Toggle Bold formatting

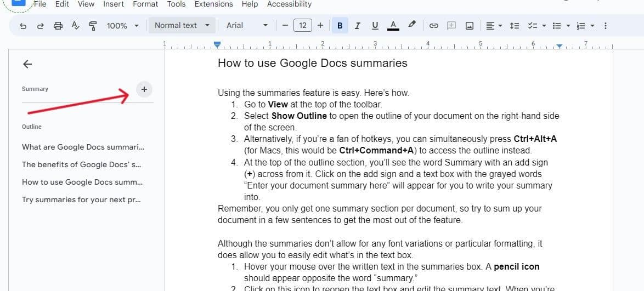pos(340,25)
